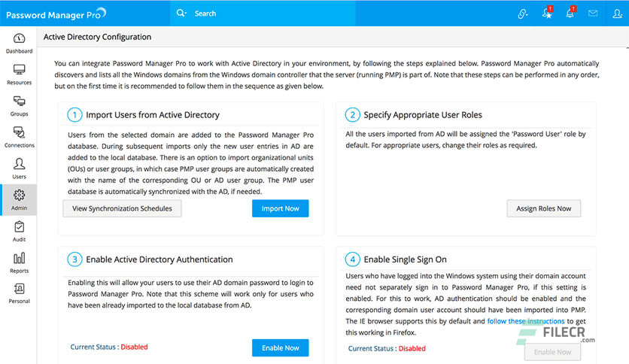Viewport: 629px width, 364px height.
Task: Open the Audit clipboard icon
Action: point(19,227)
